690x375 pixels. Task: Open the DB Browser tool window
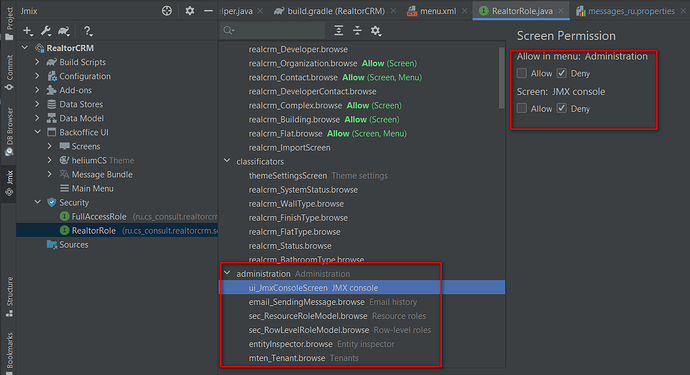coord(9,132)
